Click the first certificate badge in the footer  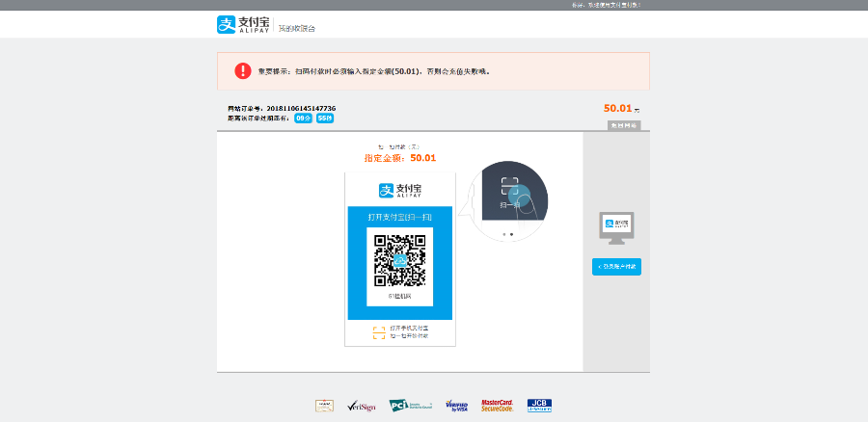pos(324,406)
